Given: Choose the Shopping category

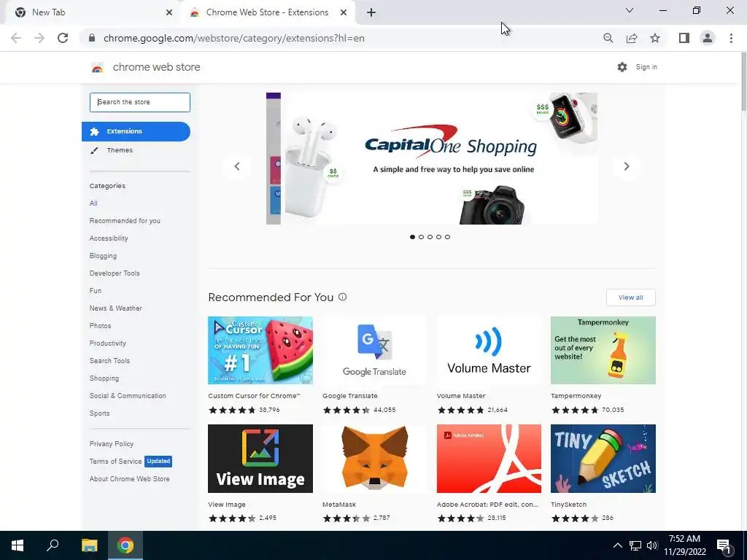Looking at the screenshot, I should 104,378.
